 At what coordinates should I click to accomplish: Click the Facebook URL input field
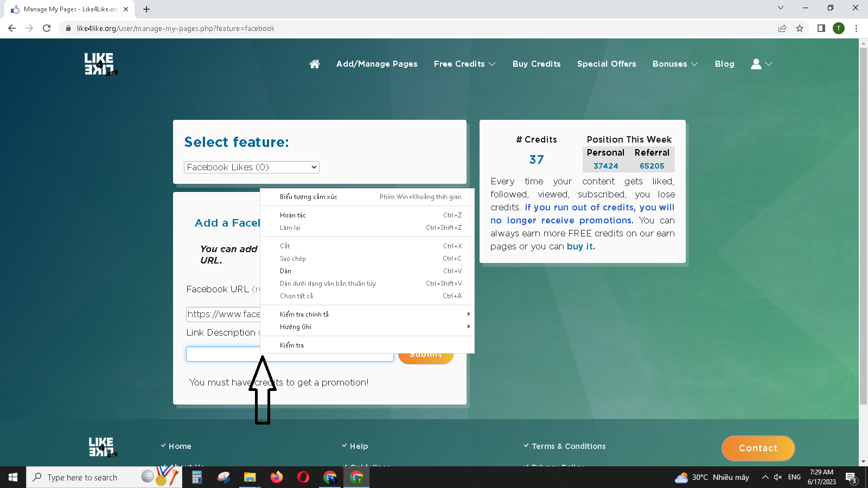point(224,314)
